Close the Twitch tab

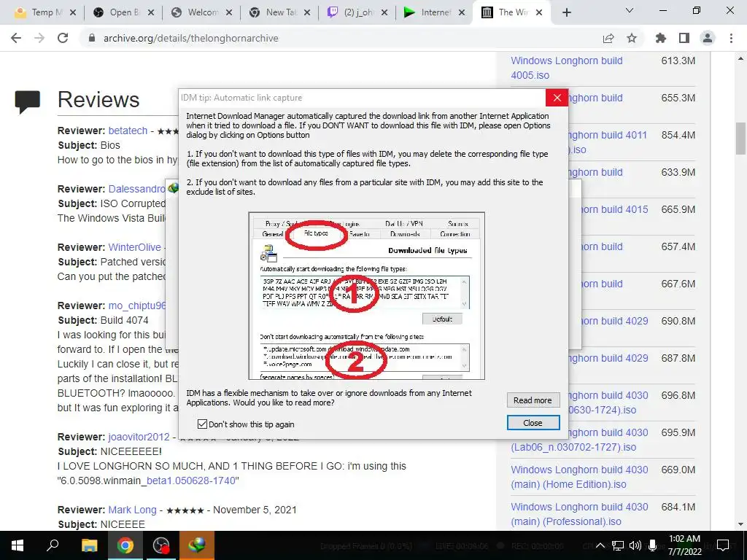[384, 13]
